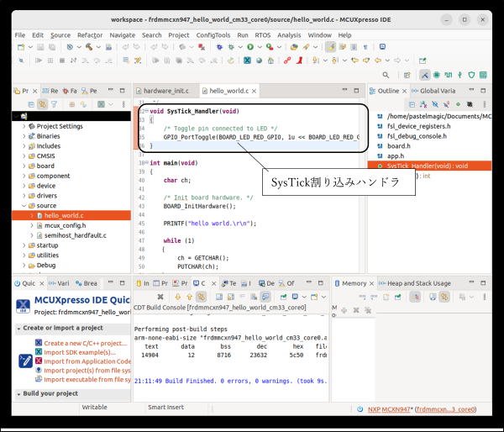Click SysTick_Handler green dot icon in Outline
The image size is (504, 432).
pos(381,166)
